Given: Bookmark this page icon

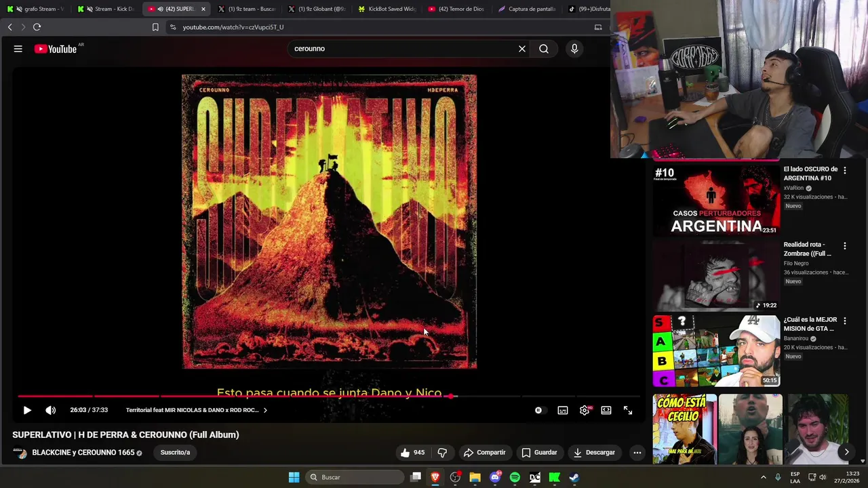Looking at the screenshot, I should pos(155,27).
